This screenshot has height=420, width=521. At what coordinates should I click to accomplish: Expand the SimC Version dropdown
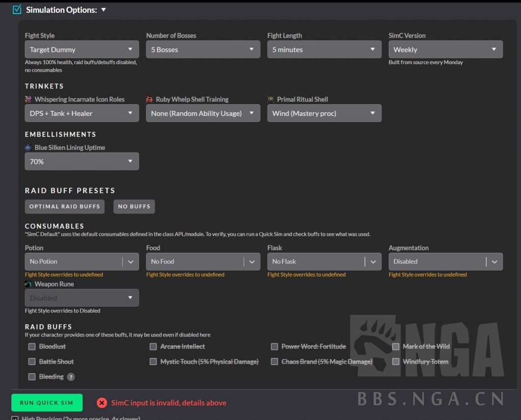[445, 49]
